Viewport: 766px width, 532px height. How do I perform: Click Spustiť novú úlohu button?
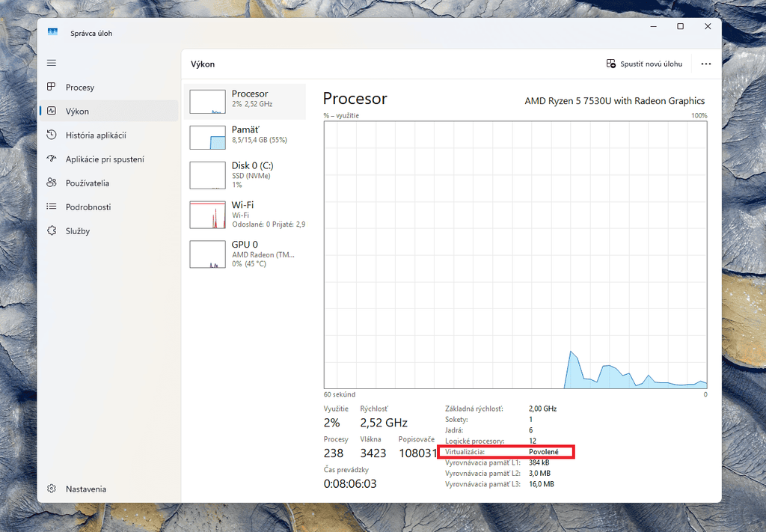pos(644,64)
